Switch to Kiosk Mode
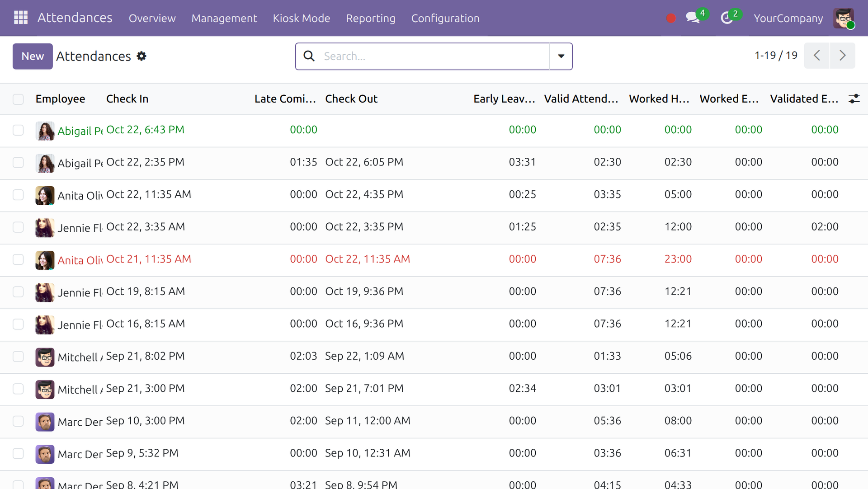 (x=302, y=18)
